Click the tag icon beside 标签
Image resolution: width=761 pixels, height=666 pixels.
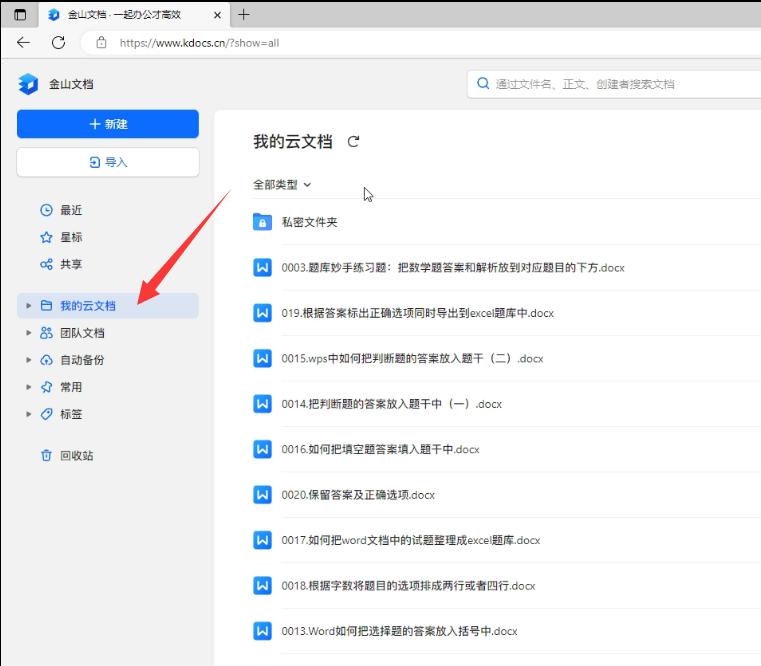pos(46,415)
